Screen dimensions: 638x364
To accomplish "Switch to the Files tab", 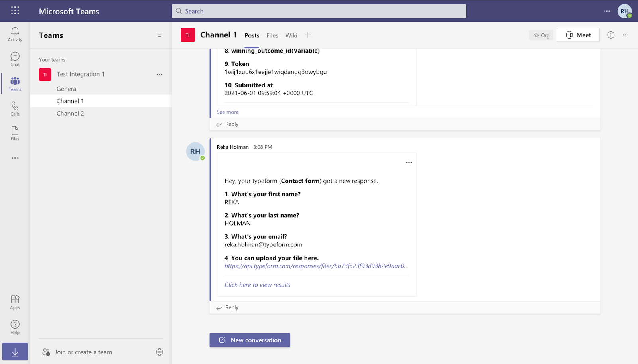I will (272, 35).
